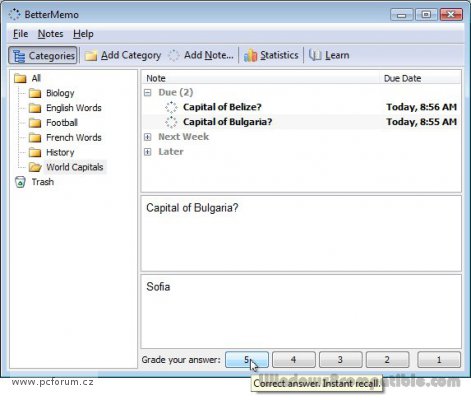Start the Learn mode book icon
The image size is (471, 400).
(x=315, y=55)
